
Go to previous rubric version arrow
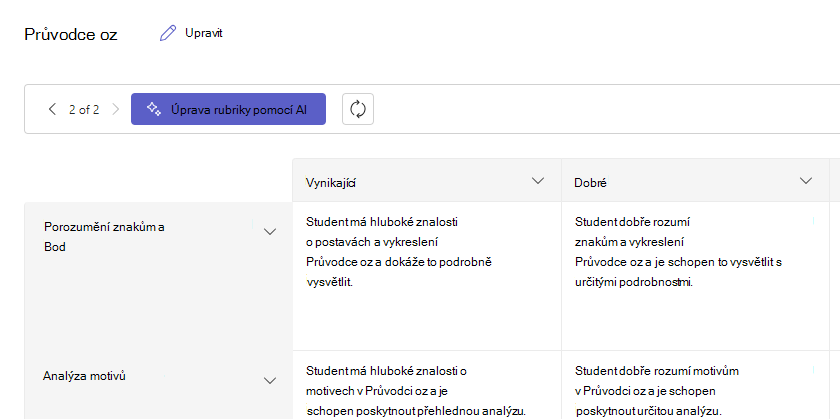(52, 109)
